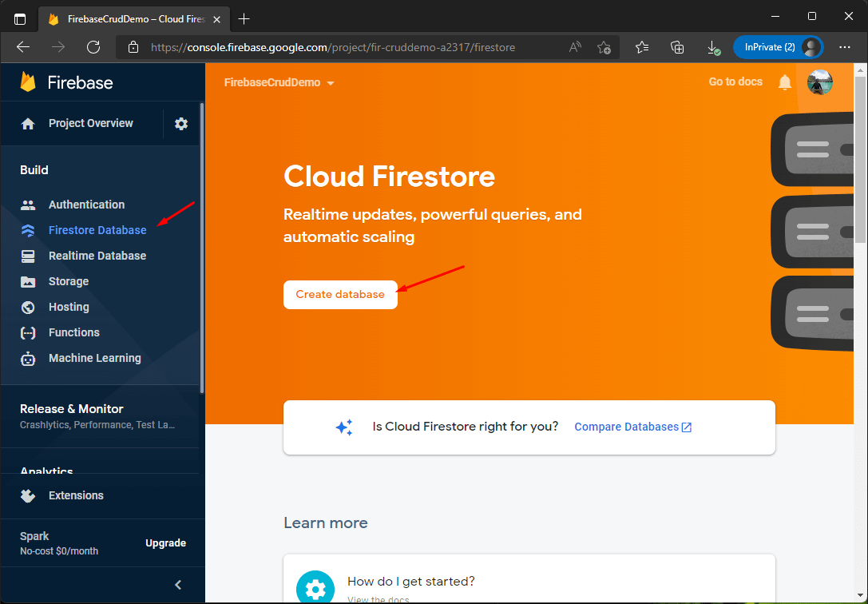Select Storage in the Build menu
This screenshot has height=604, width=868.
[x=69, y=281]
